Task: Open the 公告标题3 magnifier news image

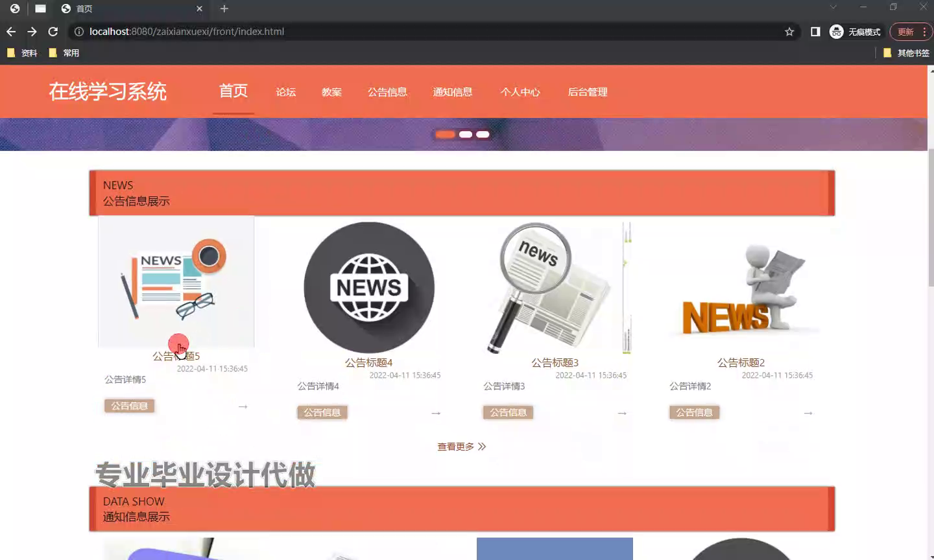Action: coord(555,288)
